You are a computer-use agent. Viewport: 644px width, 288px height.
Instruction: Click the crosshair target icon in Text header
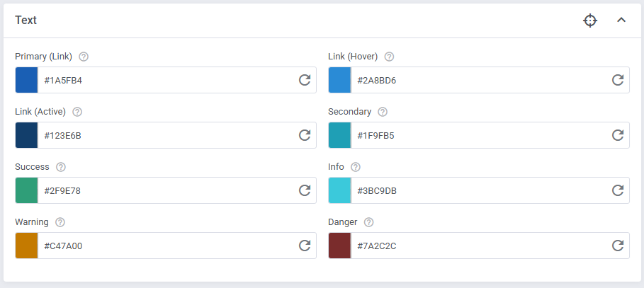point(590,21)
